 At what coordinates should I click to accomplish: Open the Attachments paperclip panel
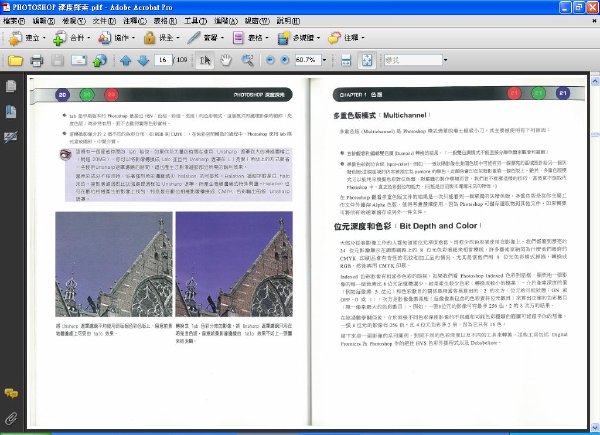tap(11, 418)
